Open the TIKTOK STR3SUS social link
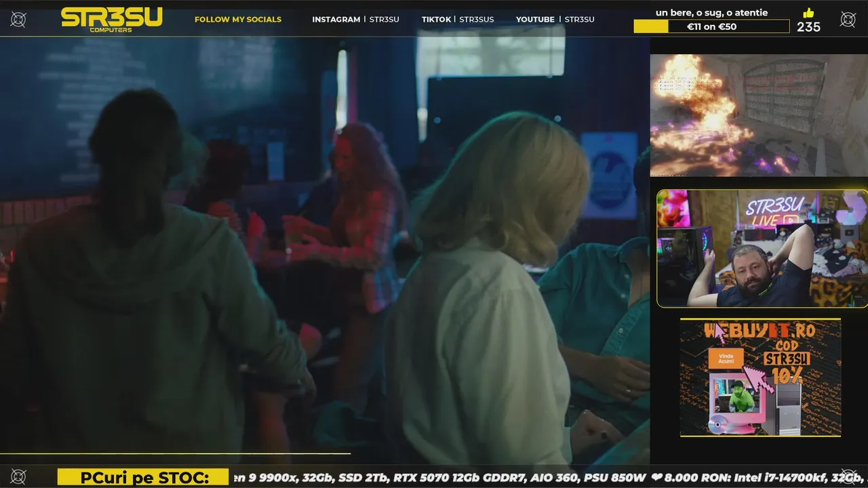The image size is (868, 488). [458, 19]
